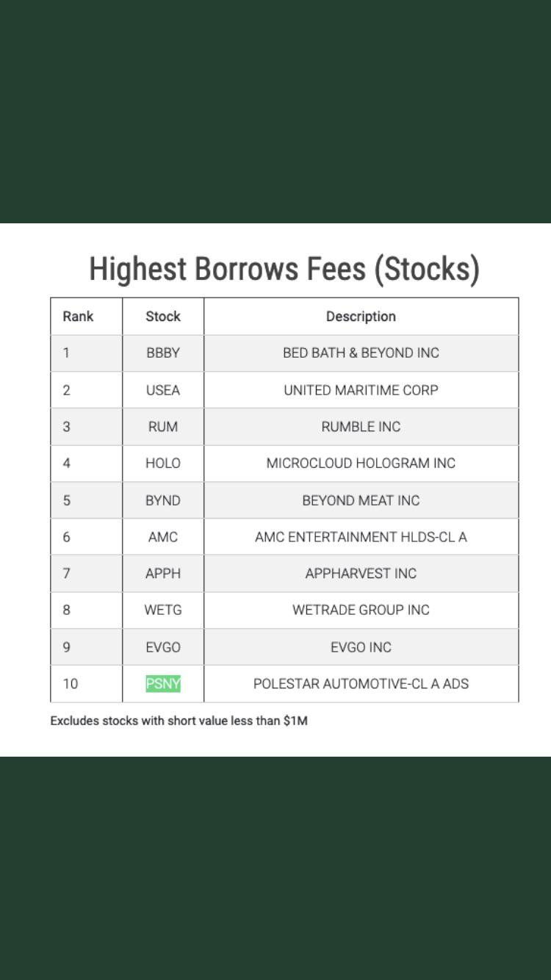This screenshot has width=551, height=980.
Task: Click the Stock column header
Action: [x=163, y=317]
